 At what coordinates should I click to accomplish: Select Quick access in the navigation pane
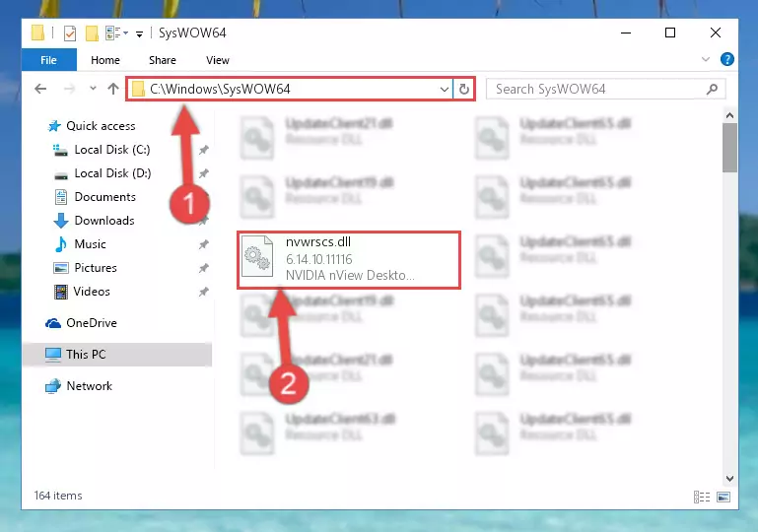[101, 126]
